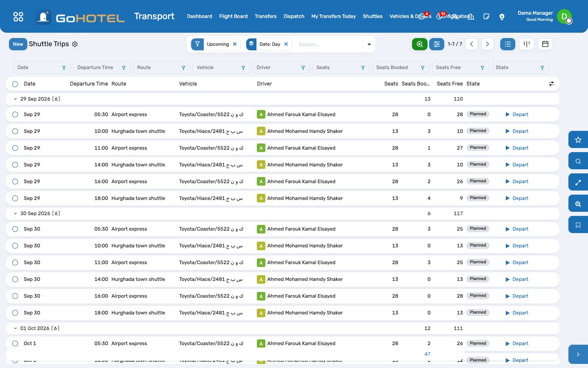Open the Dispatch menu

point(294,16)
